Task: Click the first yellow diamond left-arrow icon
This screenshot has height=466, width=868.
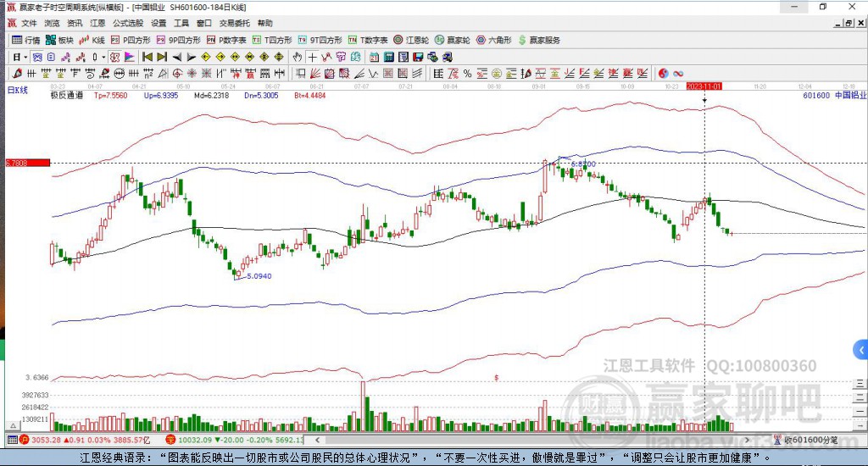Action: [206, 57]
